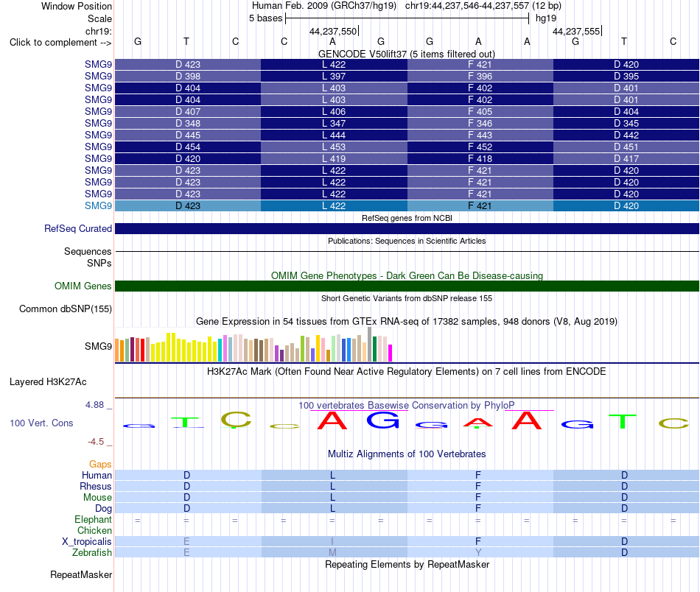This screenshot has height=592, width=700.
Task: Click the F 346 codon block
Action: pyautogui.click(x=480, y=123)
